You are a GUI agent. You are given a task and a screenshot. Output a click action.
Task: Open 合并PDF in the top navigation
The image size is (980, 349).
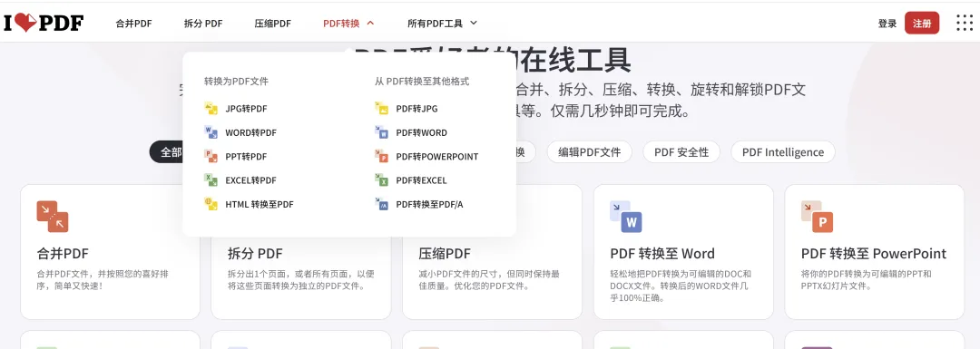point(133,24)
